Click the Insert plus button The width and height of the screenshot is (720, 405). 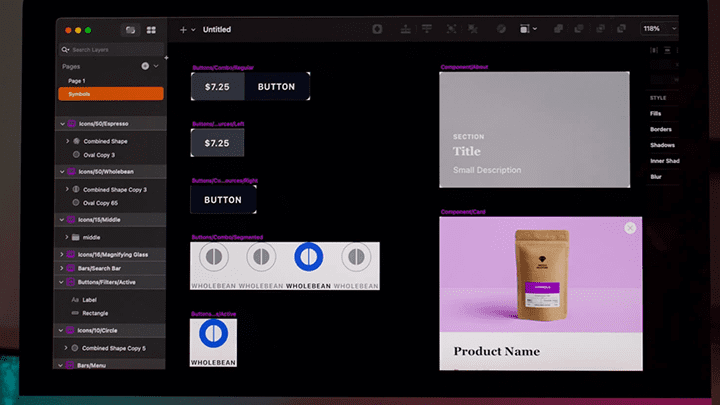(x=183, y=30)
